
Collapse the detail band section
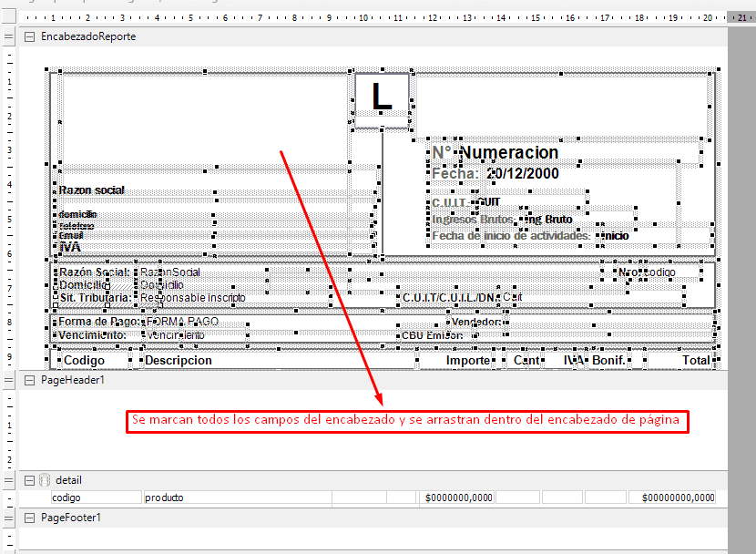(x=29, y=480)
